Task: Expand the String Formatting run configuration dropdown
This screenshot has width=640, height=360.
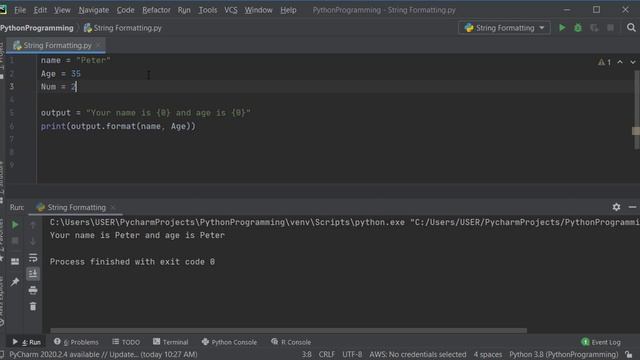Action: point(504,28)
